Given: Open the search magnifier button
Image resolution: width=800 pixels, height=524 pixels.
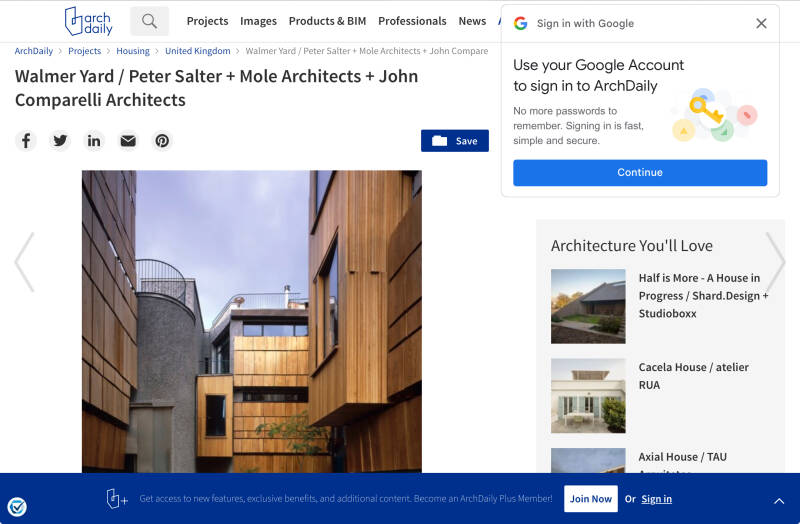Looking at the screenshot, I should click(149, 21).
